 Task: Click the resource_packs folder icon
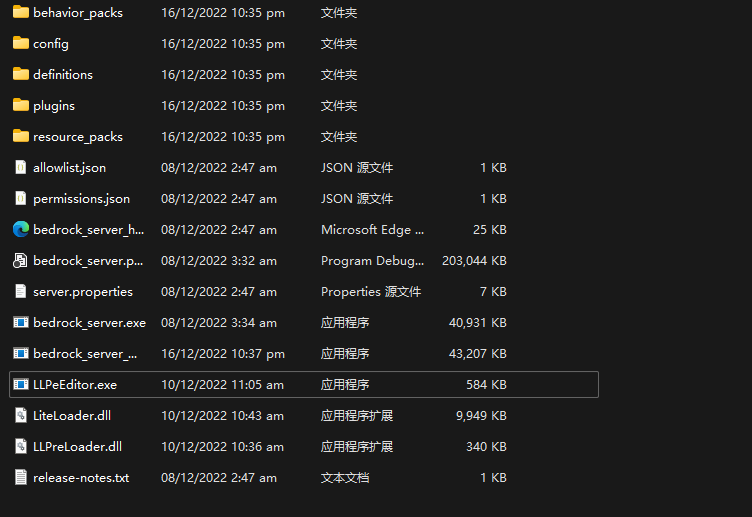[x=21, y=136]
